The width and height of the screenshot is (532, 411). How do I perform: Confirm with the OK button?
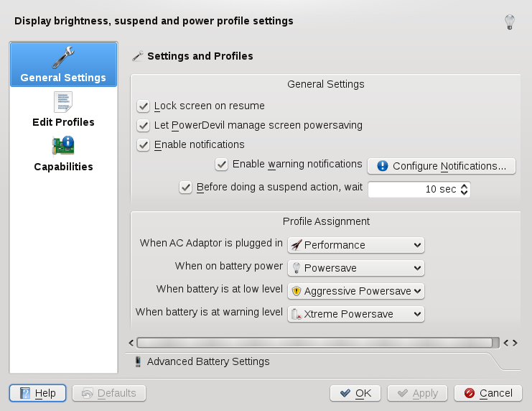(x=355, y=393)
